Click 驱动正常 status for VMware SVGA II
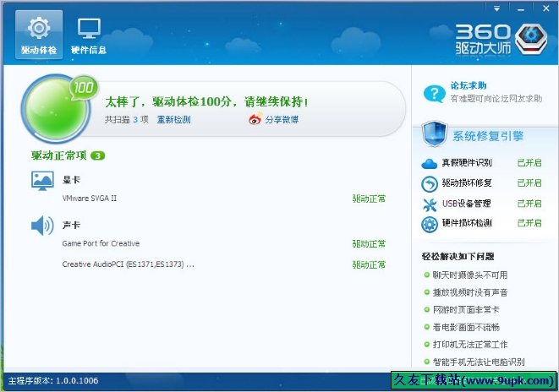Screen dimensions: 559x392 pos(369,199)
